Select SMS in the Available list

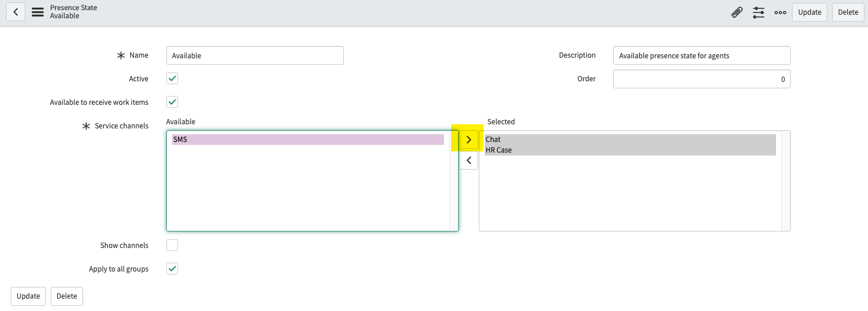click(308, 140)
